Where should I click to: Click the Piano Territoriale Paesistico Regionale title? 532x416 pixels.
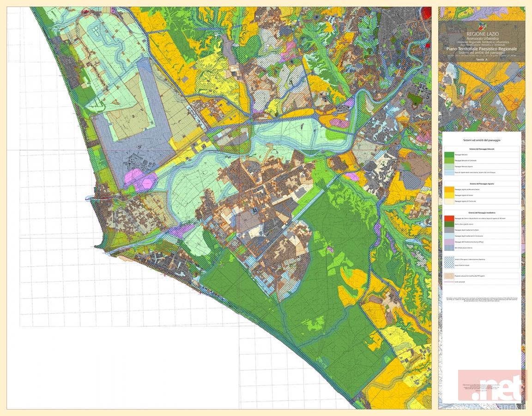coord(481,49)
